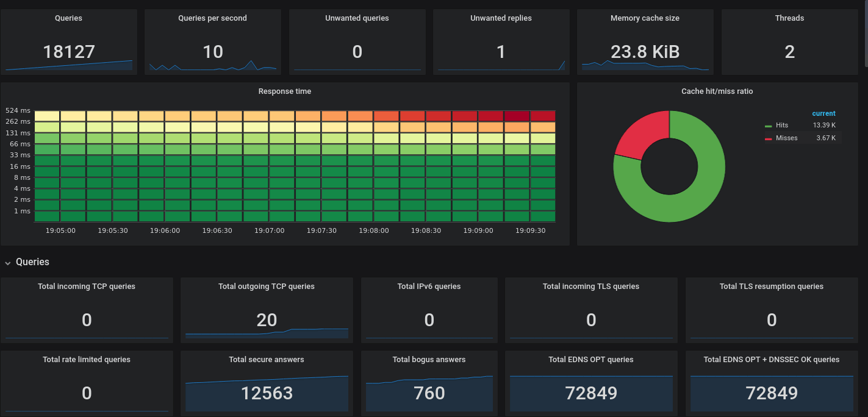
Task: Open Total rate limited queries panel title
Action: click(87, 360)
